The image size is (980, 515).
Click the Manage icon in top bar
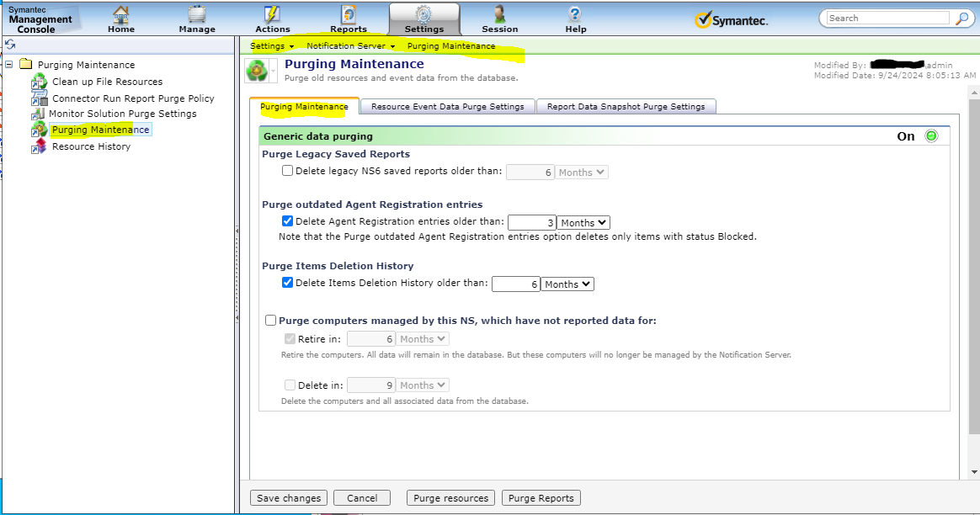(x=197, y=15)
